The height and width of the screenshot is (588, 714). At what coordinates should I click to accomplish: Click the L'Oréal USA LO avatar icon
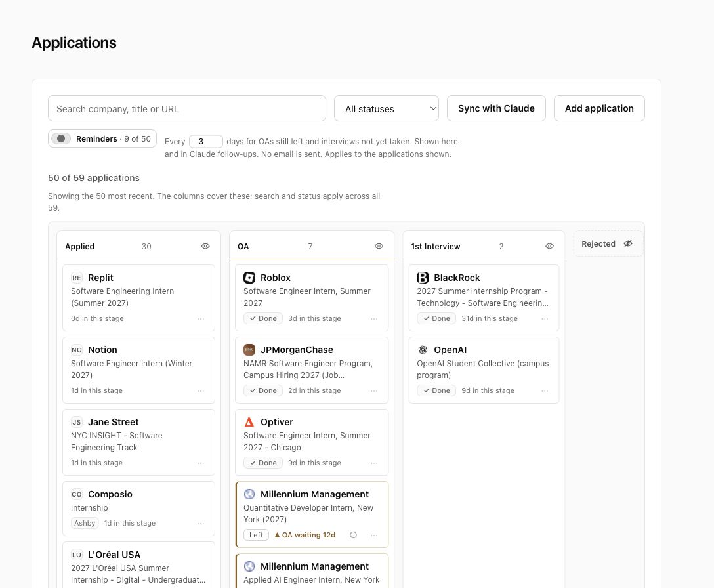pos(77,555)
